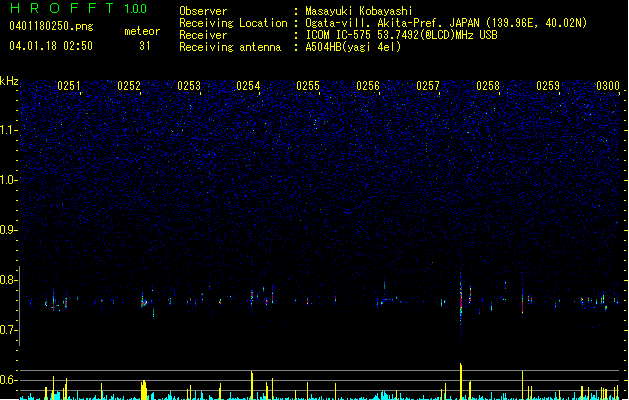Click the meteor label

[142, 31]
